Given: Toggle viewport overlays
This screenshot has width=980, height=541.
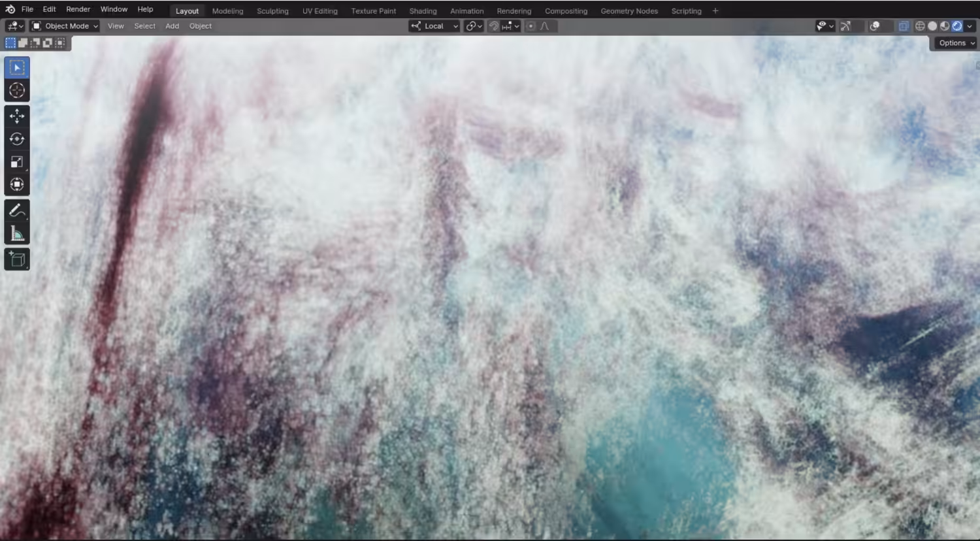Looking at the screenshot, I should (x=875, y=26).
